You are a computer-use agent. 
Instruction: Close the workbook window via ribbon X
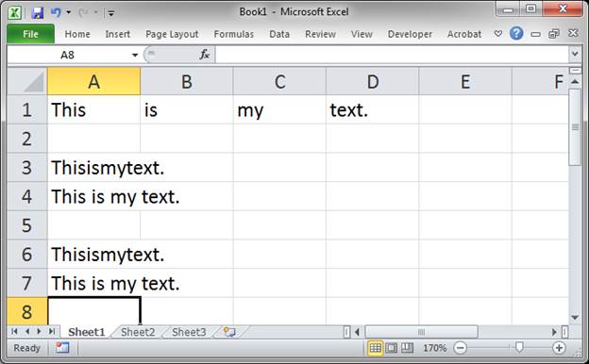pyautogui.click(x=573, y=33)
